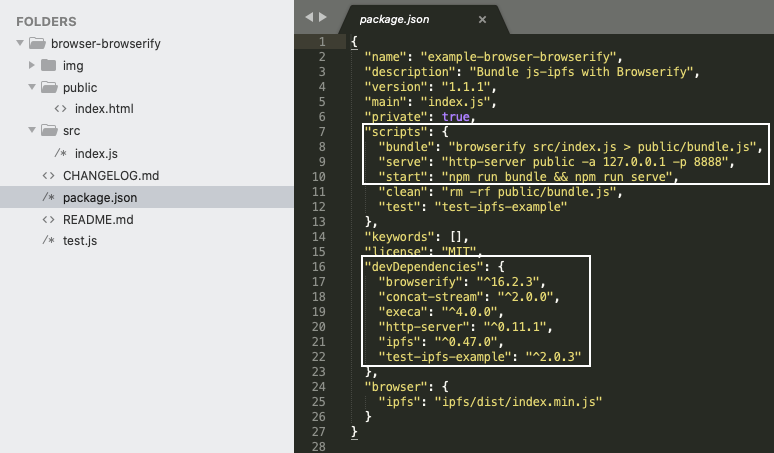Click the markup icon beside README.md
The image size is (774, 453).
pos(48,220)
